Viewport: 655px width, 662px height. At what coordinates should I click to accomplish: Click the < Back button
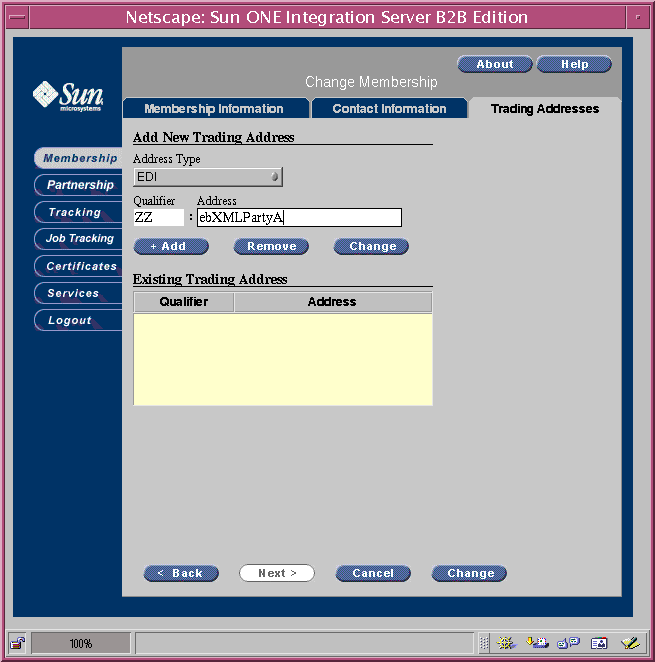coord(181,573)
